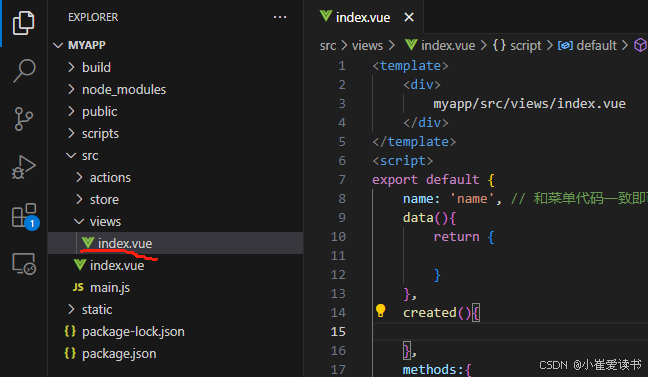Open index.vue inside views folder
Image resolution: width=648 pixels, height=377 pixels.
[x=125, y=243]
